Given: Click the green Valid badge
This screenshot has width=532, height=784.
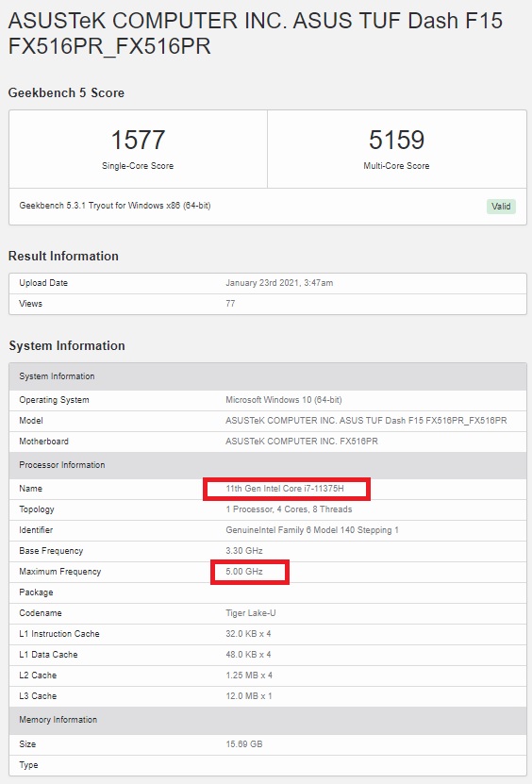Looking at the screenshot, I should click(x=501, y=206).
